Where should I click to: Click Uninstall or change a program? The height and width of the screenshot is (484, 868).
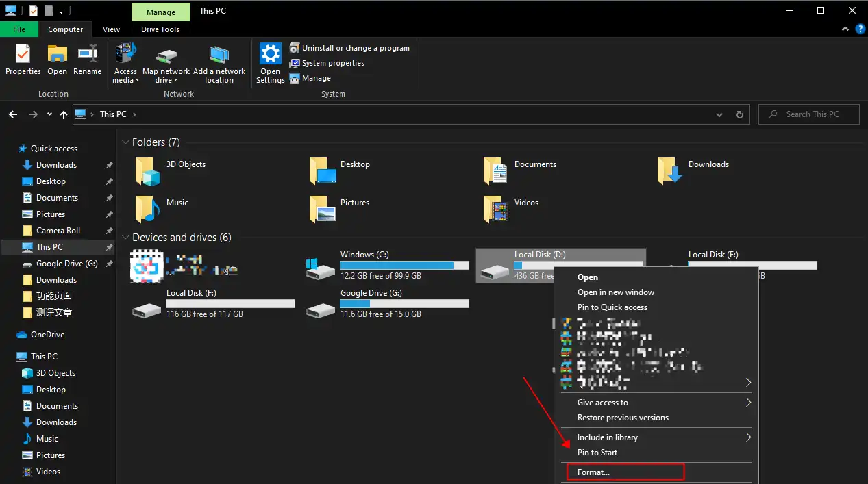click(x=350, y=48)
